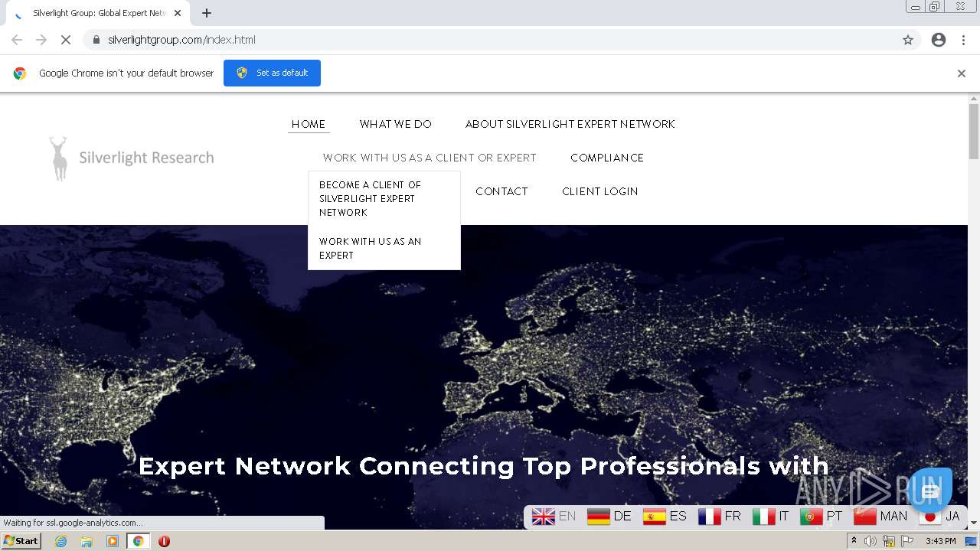The height and width of the screenshot is (551, 980).
Task: Click Set as default browser button
Action: (272, 73)
